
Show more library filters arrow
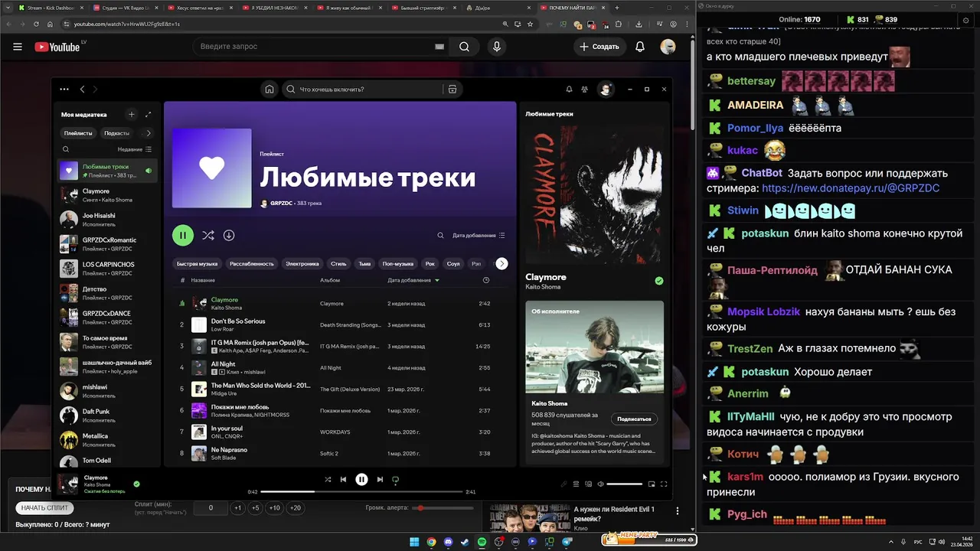[x=149, y=133]
